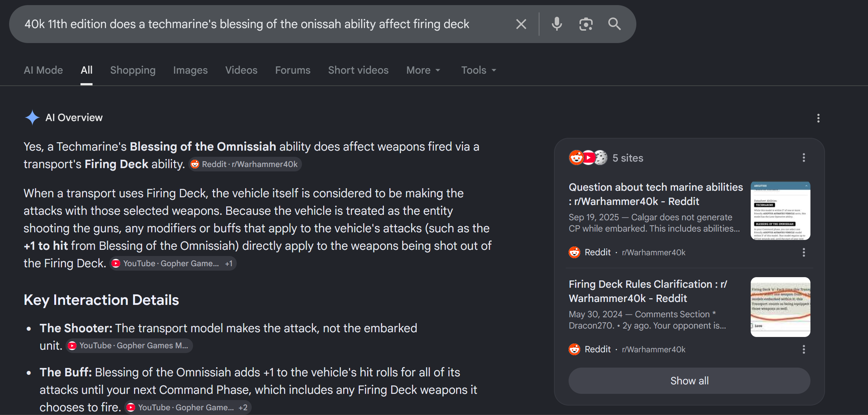Image resolution: width=868 pixels, height=415 pixels.
Task: Click the Show all sites button
Action: [689, 381]
